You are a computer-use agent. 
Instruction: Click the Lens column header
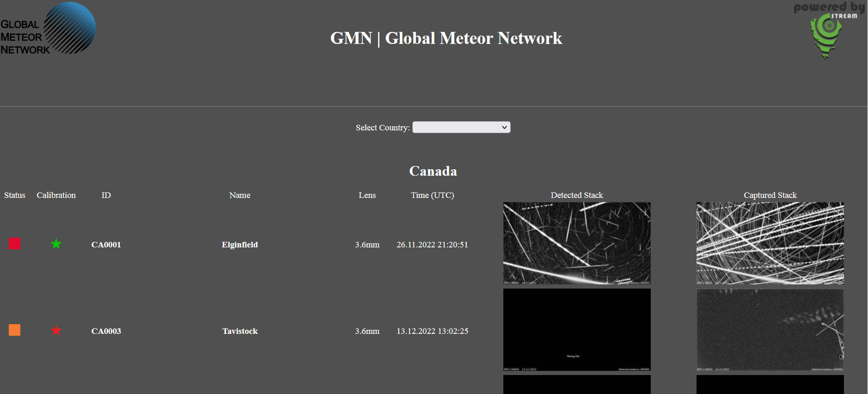pos(367,195)
